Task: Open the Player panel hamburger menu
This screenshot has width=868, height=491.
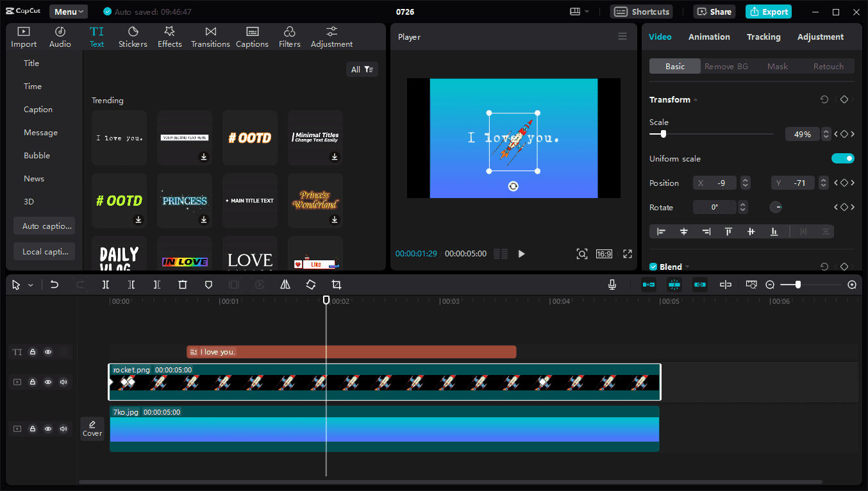Action: [x=622, y=37]
